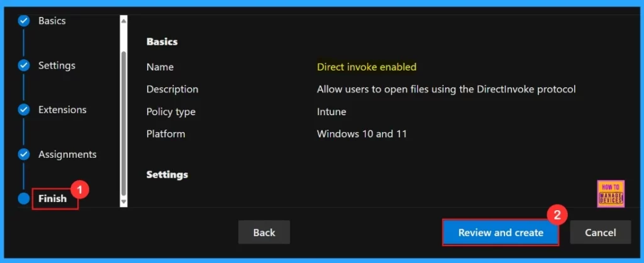Viewport: 644px width, 263px height.
Task: Click the vertical scrollbar thumb
Action: point(124,123)
